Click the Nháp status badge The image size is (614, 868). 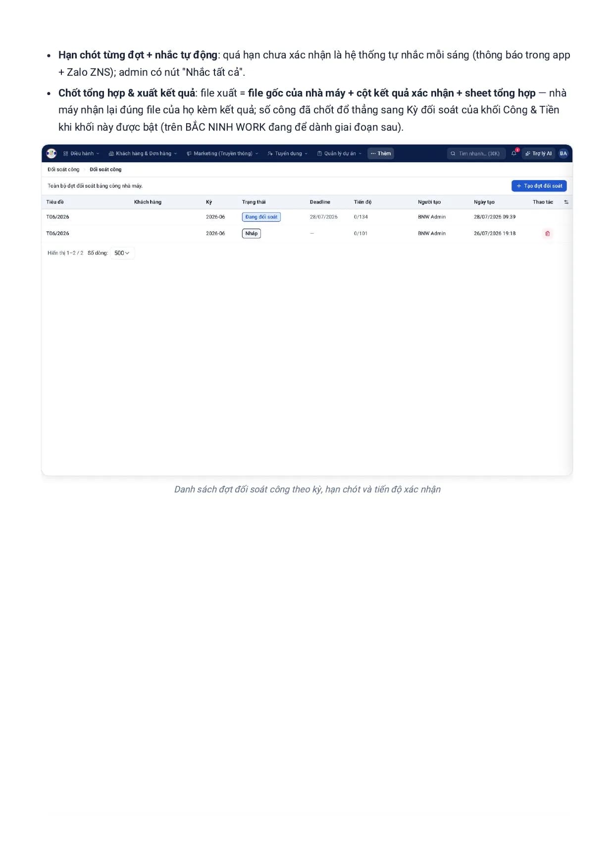pos(252,234)
